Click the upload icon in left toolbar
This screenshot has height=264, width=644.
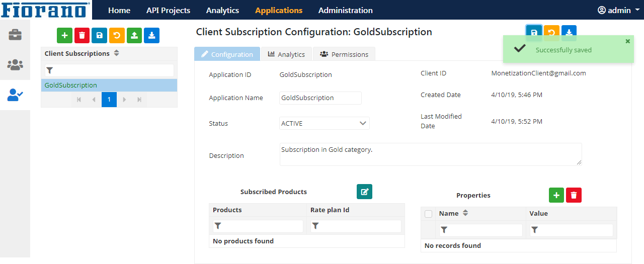pyautogui.click(x=134, y=35)
